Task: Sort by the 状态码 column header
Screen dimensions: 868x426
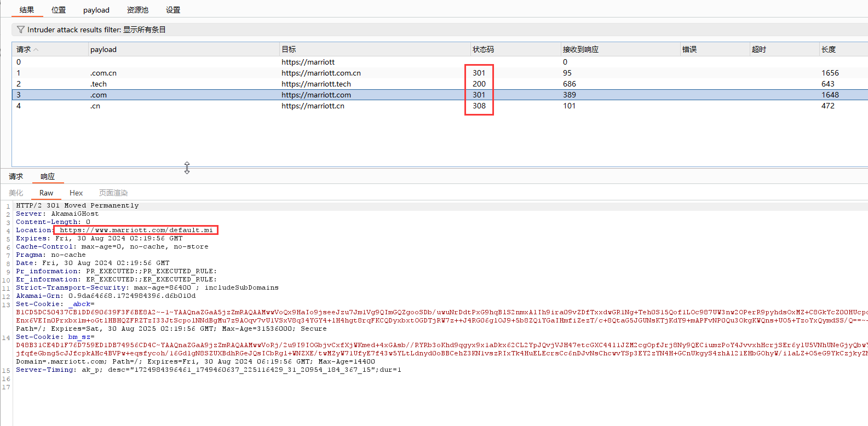Action: pos(516,49)
